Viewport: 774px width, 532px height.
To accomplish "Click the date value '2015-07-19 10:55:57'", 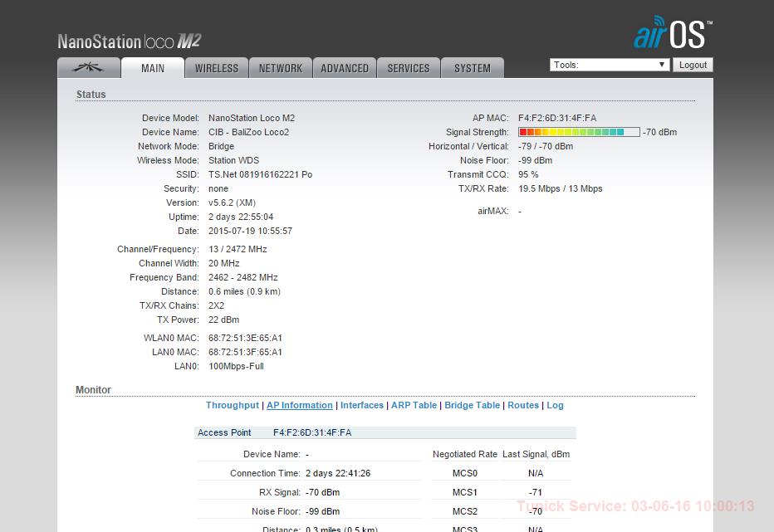I will [250, 231].
